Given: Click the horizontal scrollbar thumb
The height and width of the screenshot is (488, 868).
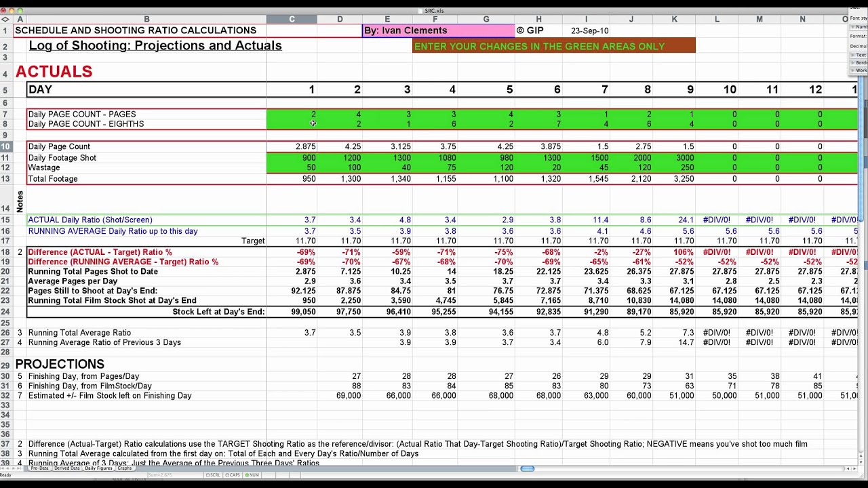Looking at the screenshot, I should coord(527,468).
